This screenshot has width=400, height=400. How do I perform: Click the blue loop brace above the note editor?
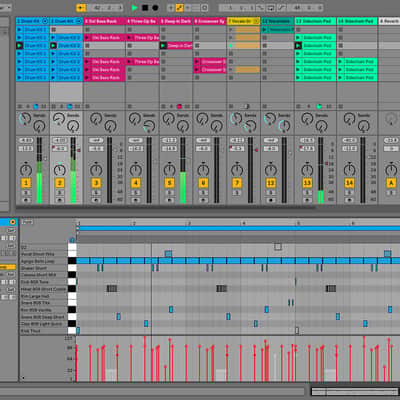pos(238,228)
